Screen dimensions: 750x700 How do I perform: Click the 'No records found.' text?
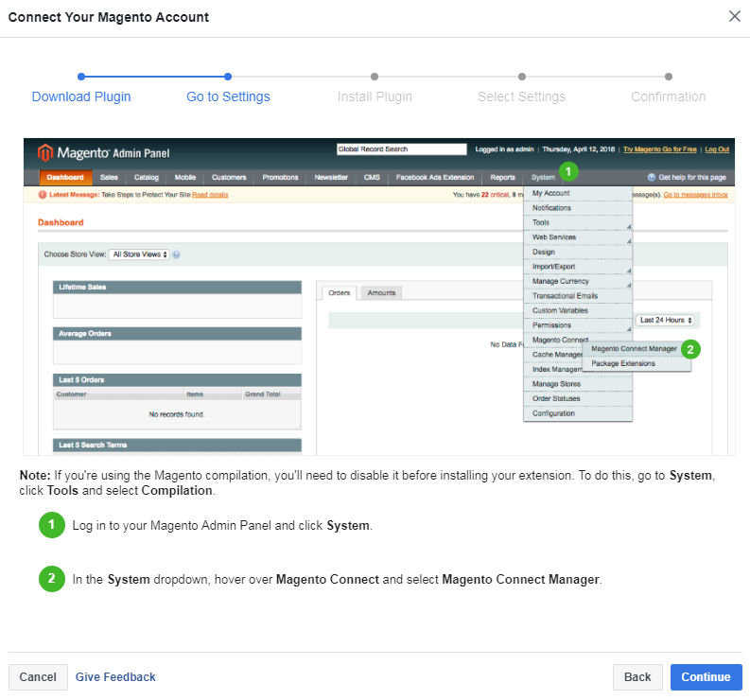click(177, 414)
